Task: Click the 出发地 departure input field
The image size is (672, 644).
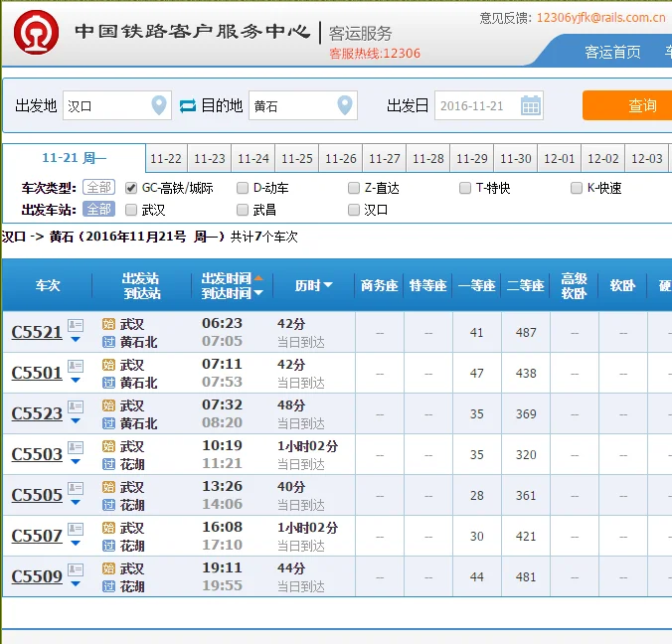Action: [117, 105]
